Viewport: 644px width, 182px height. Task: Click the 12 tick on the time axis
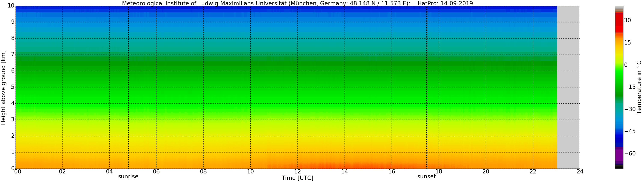point(297,172)
